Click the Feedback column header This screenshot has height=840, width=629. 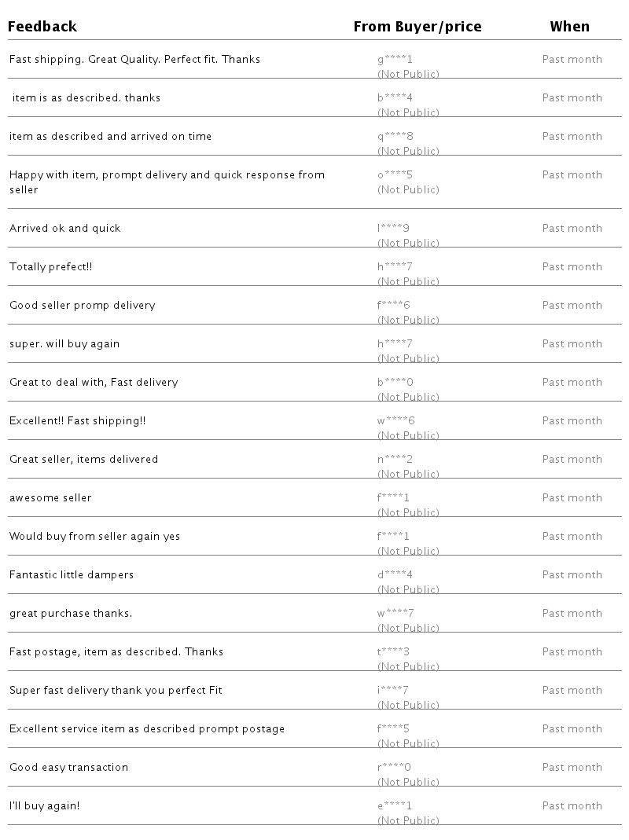click(x=42, y=27)
